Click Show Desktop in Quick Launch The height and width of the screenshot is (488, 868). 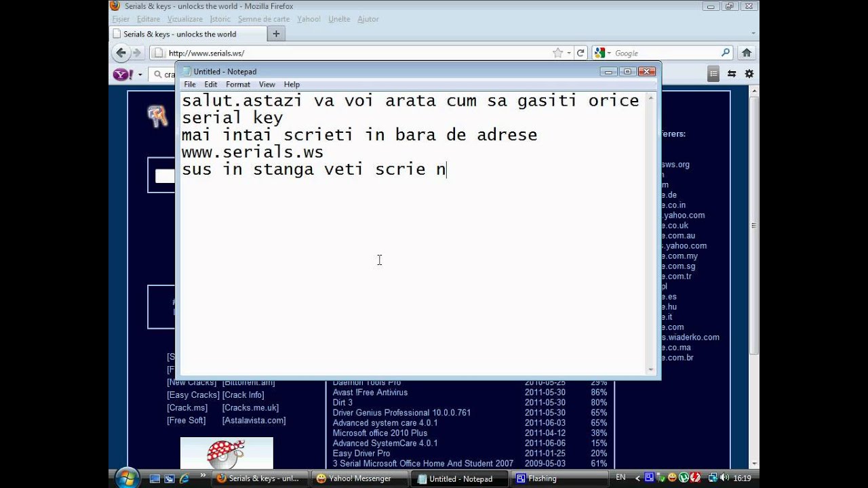(155, 479)
